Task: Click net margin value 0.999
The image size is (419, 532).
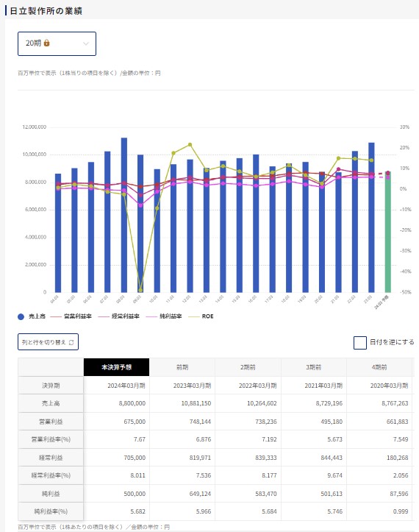Action: (x=401, y=511)
